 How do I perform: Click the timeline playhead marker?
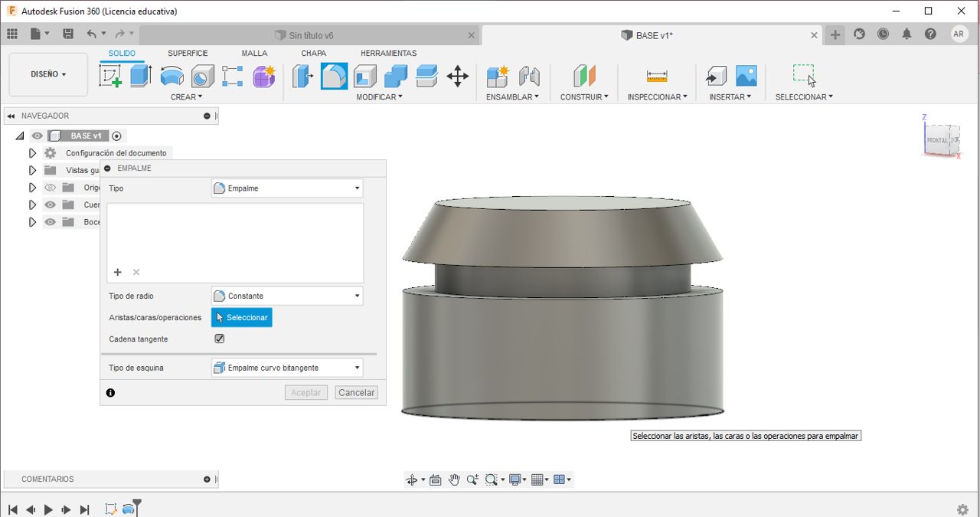[x=137, y=505]
